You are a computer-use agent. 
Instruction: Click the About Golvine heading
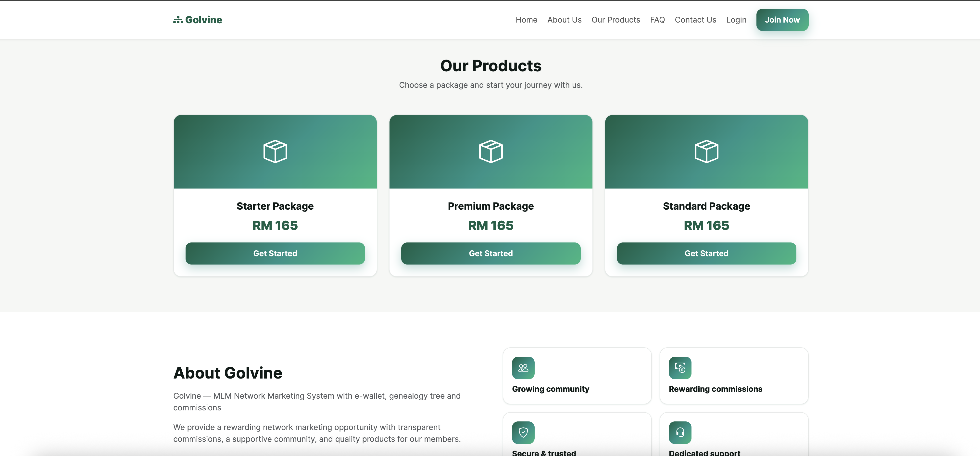(x=227, y=373)
